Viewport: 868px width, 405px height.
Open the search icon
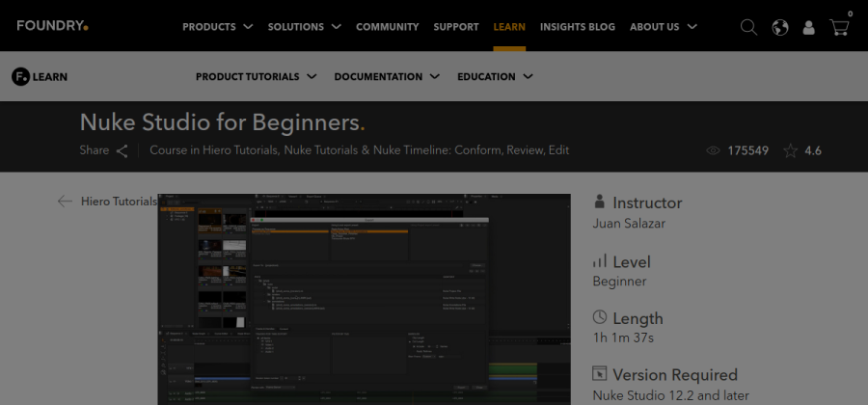(x=748, y=27)
